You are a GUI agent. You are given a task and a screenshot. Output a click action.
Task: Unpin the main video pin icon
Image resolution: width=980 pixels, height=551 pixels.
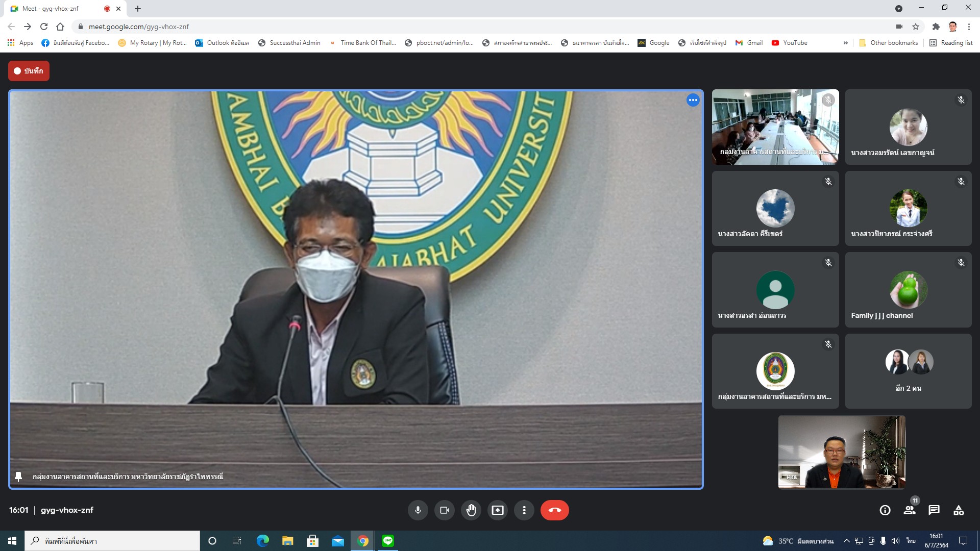coord(18,477)
